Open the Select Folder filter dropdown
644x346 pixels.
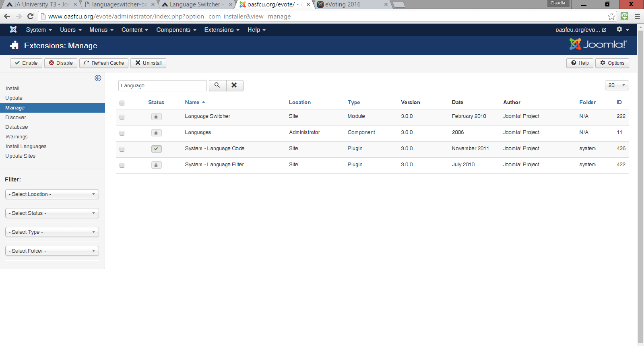[52, 251]
